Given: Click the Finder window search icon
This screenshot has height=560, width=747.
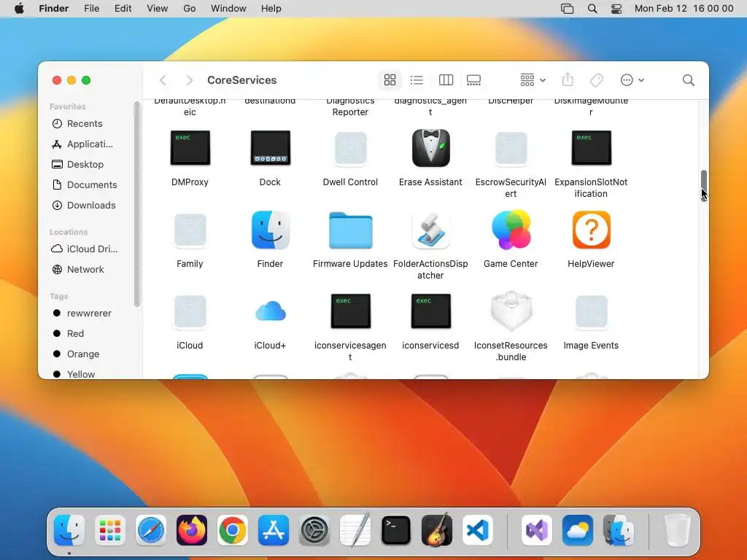Looking at the screenshot, I should 689,80.
